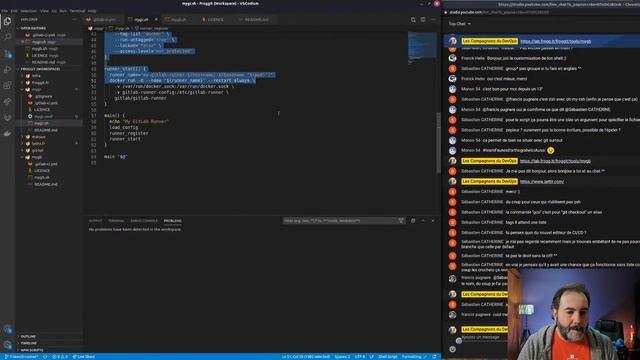Switch to the TERMINAL panel tab

(116, 221)
